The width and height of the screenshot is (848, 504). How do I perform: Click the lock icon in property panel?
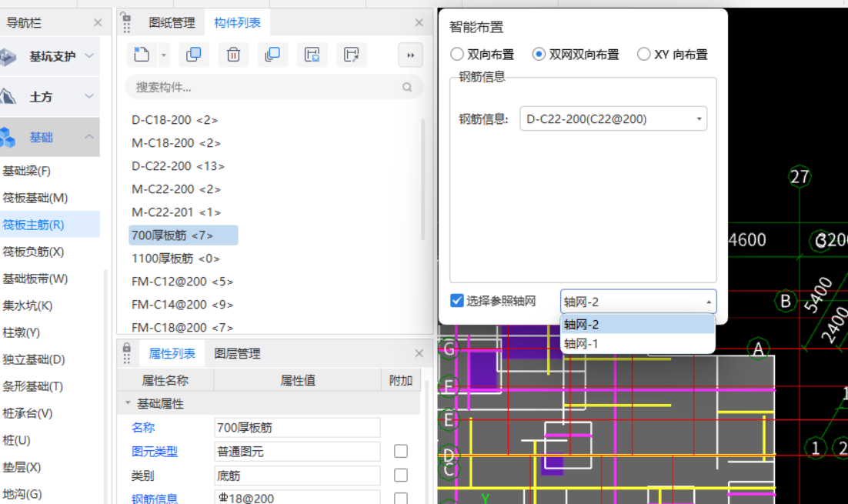click(x=126, y=347)
